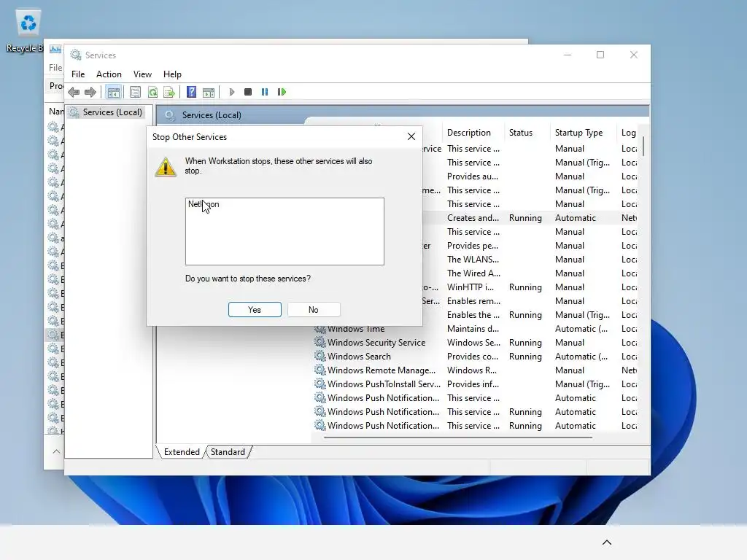Open the Help toolbar icon
The image size is (747, 560).
click(192, 92)
